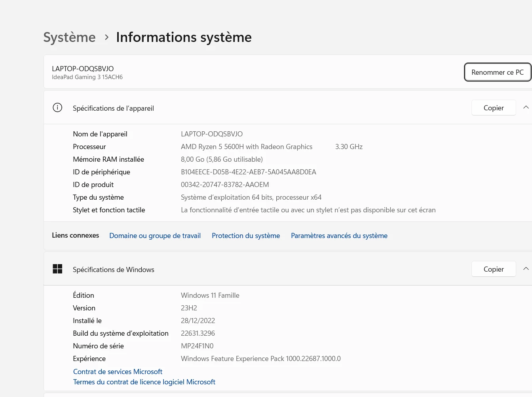Click the 23H2 version value
Image resolution: width=532 pixels, height=397 pixels.
[189, 308]
